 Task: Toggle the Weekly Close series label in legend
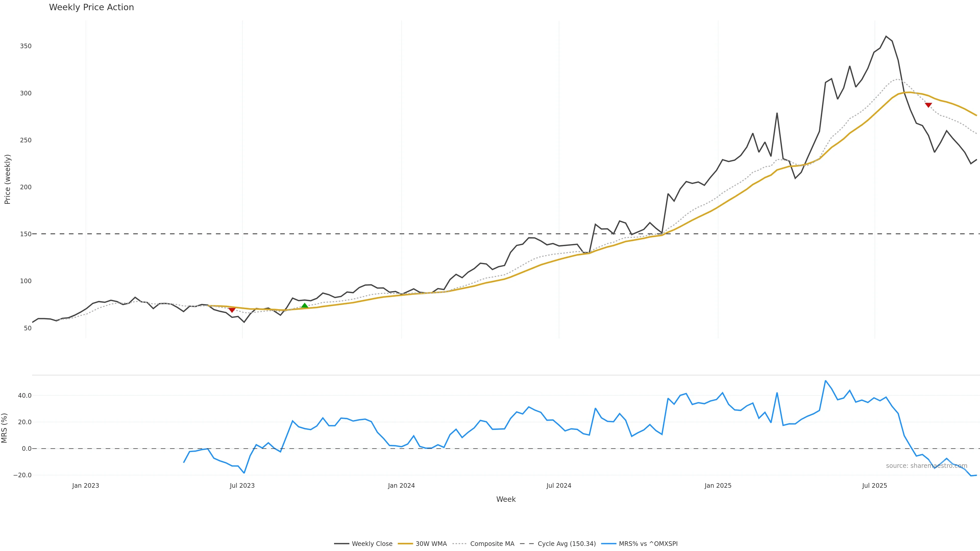tap(372, 544)
